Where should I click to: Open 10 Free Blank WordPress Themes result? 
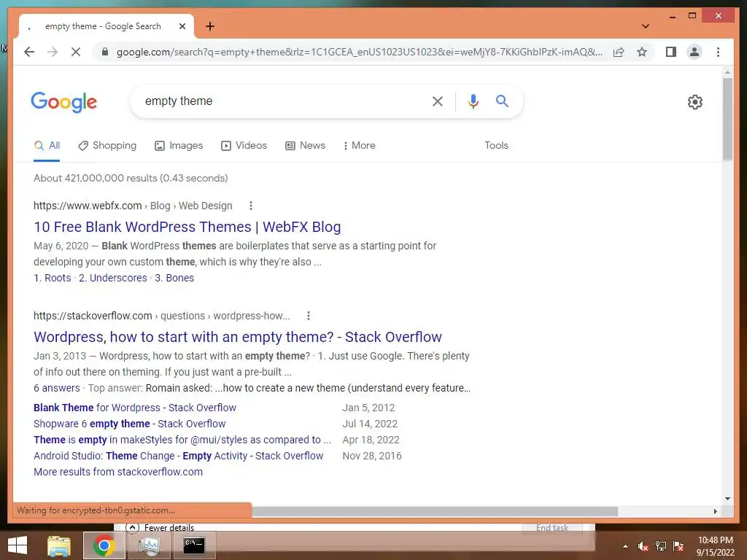tap(187, 227)
